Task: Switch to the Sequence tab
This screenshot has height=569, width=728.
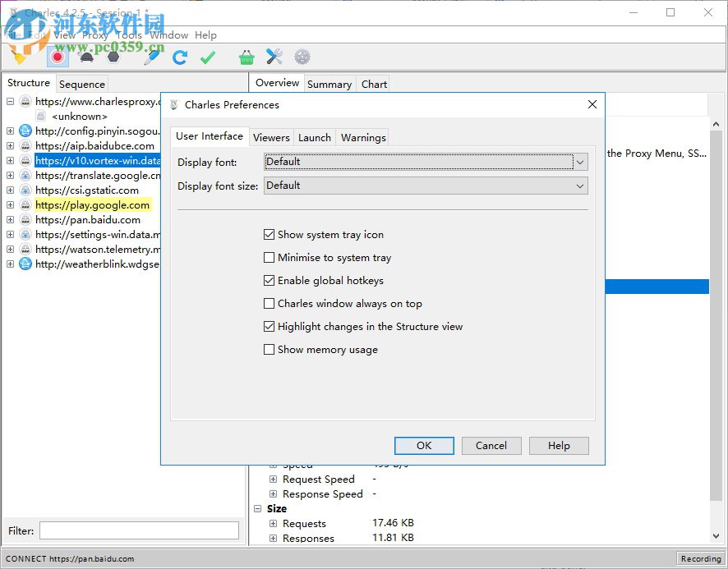Action: click(82, 84)
